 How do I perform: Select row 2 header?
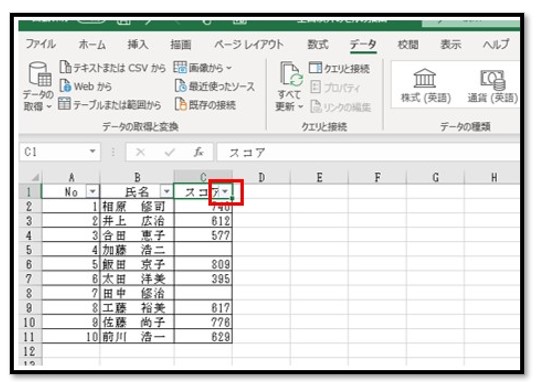pyautogui.click(x=30, y=206)
